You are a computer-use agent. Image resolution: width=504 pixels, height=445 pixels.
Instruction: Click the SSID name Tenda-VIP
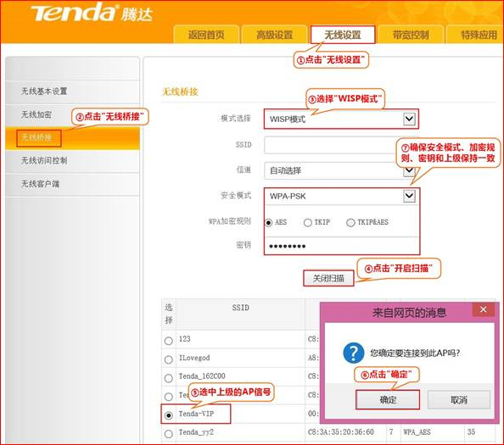[196, 414]
